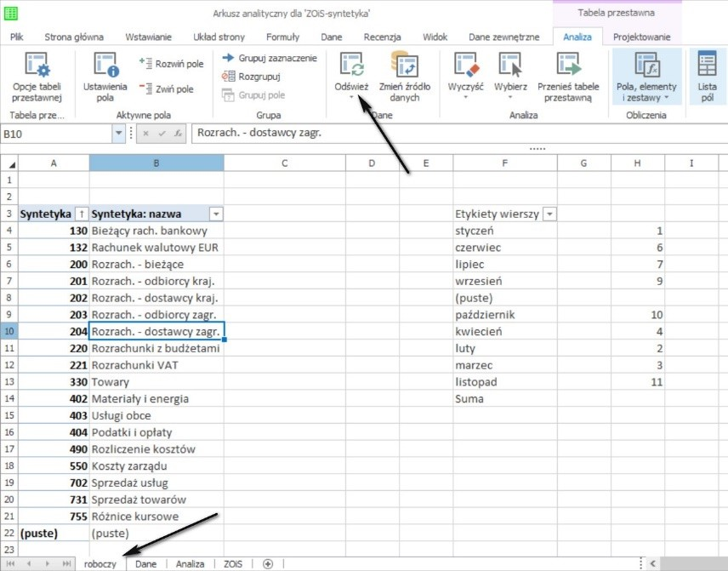728x571 pixels.
Task: Click Przenieś tabelę przestawną
Action: 568,77
